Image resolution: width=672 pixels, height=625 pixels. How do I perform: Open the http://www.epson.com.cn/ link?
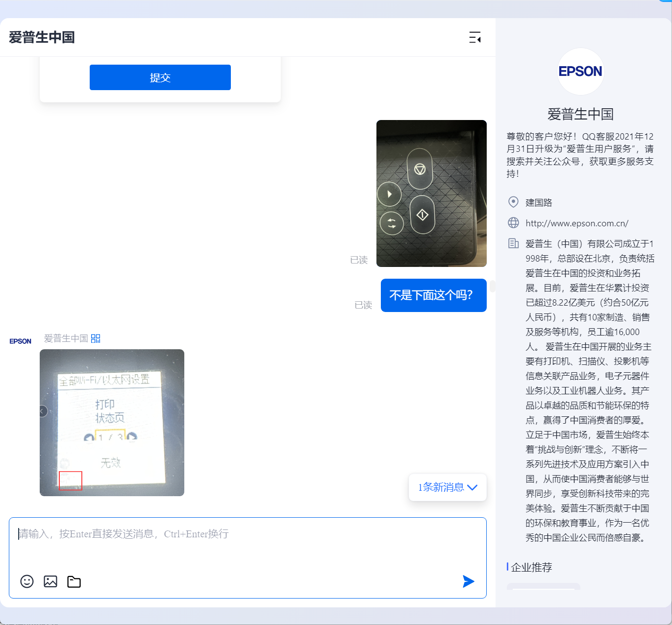pyautogui.click(x=577, y=223)
